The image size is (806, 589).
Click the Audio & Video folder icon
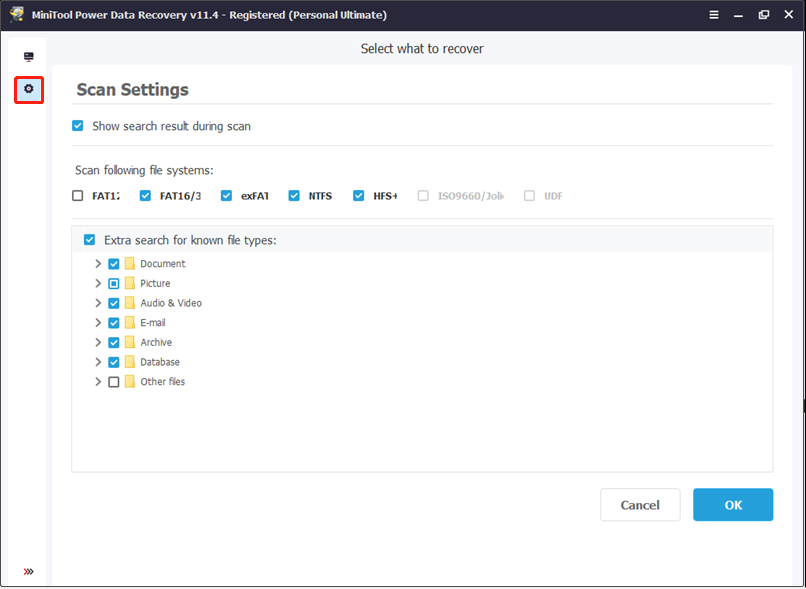click(x=130, y=303)
